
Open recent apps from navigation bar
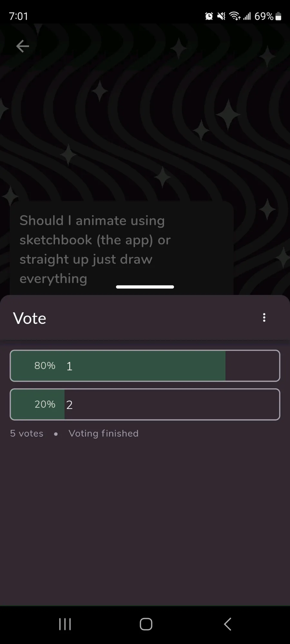pyautogui.click(x=65, y=624)
